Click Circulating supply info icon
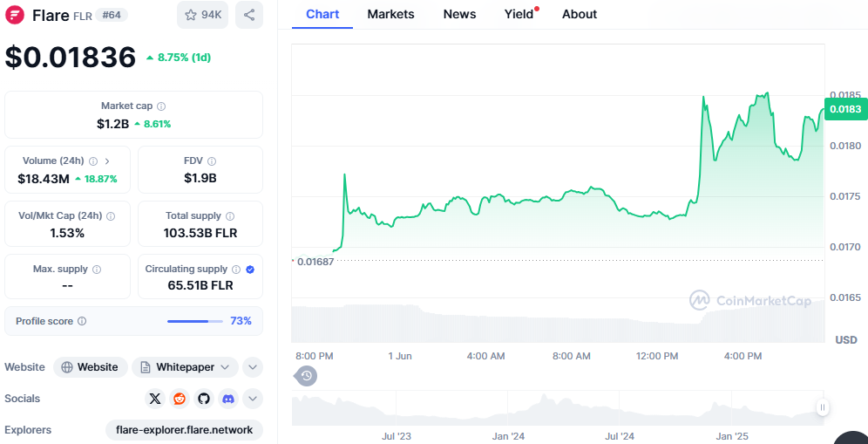Screen dimensions: 868x444 pos(236,270)
